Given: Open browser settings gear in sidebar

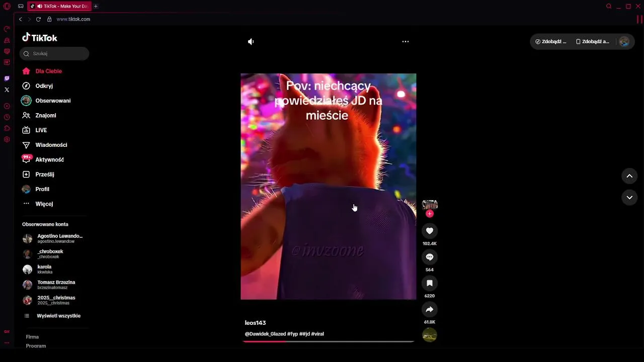Looking at the screenshot, I should [7, 139].
